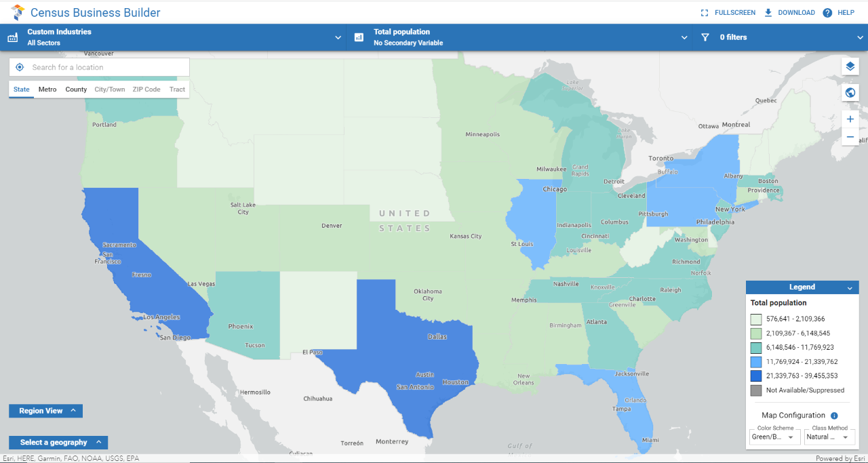Screen dimensions: 868x463
Task: Click the Esri, HERE, Garmin attribution text
Action: pos(71,459)
